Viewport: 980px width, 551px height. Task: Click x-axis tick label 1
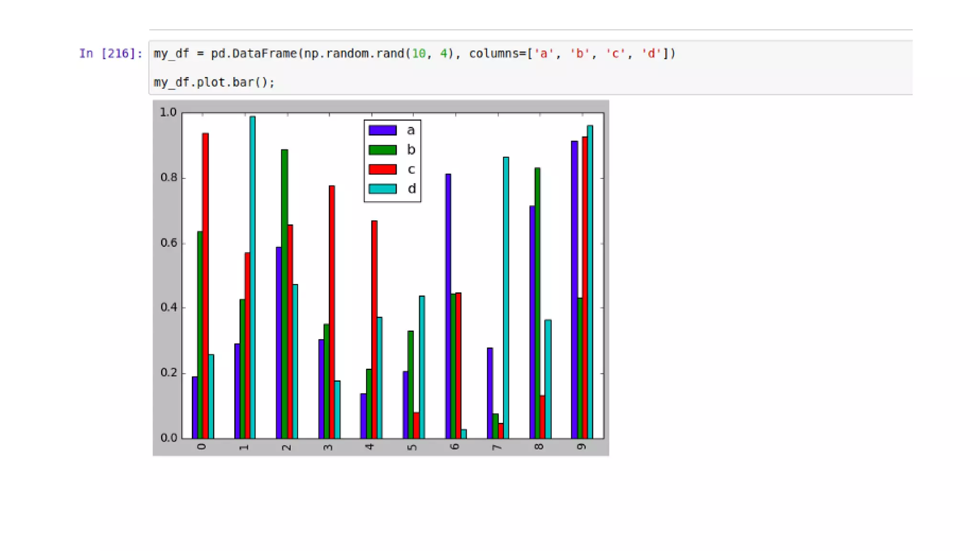244,447
